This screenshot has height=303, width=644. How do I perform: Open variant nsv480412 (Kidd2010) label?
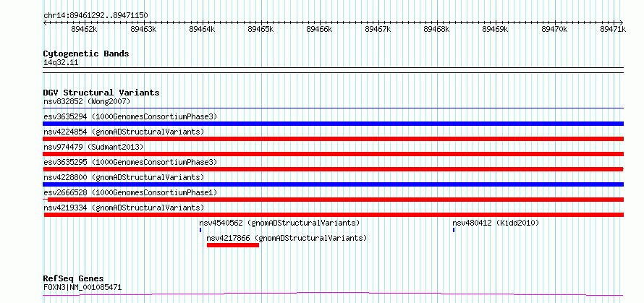496,223
